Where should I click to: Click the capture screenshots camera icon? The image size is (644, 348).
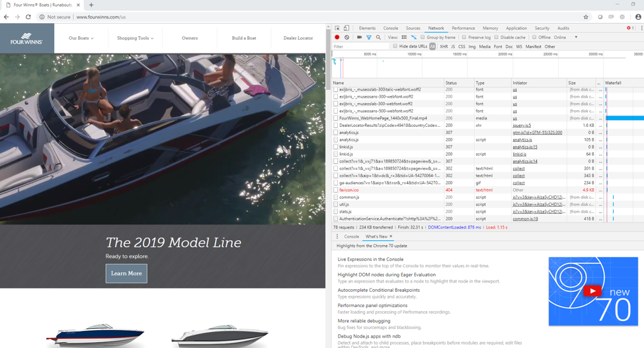360,38
